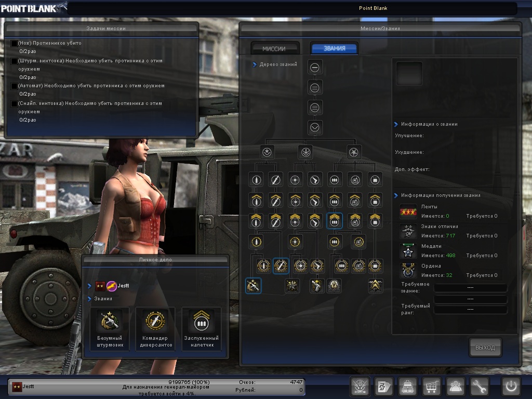Image resolution: width=532 pixels, height=399 pixels.
Task: Expand the Звания arrow in Личное дело
Action: (89, 299)
